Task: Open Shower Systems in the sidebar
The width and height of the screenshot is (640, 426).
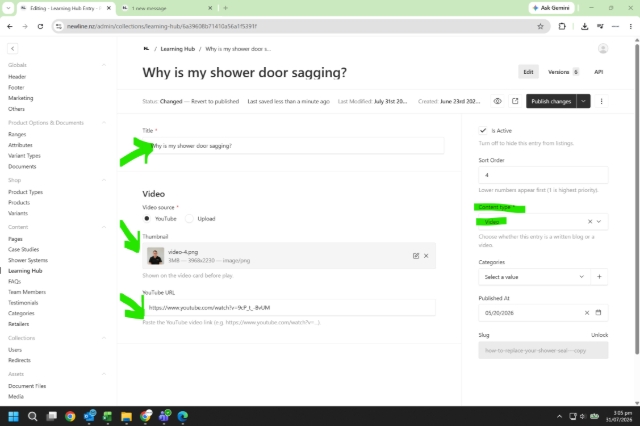Action: [28, 260]
